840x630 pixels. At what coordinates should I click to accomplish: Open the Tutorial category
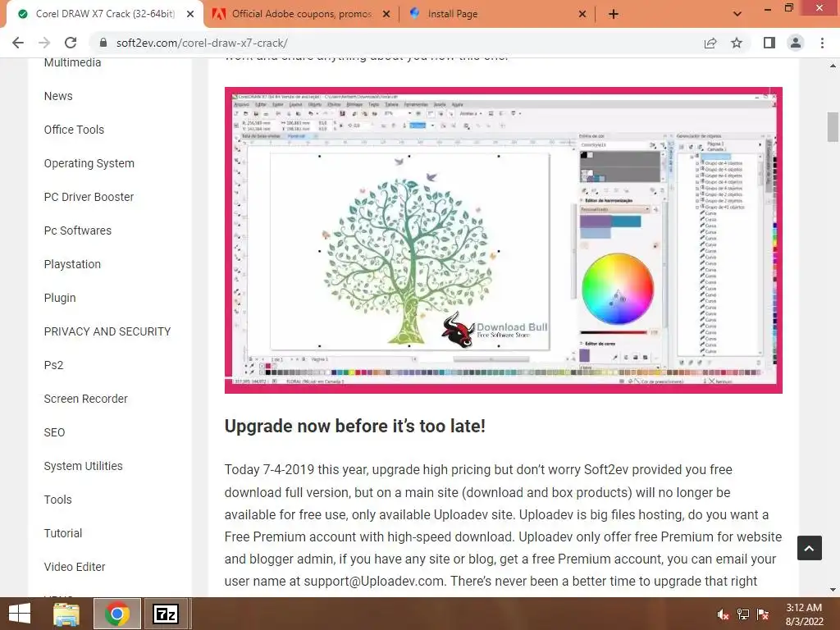(62, 533)
